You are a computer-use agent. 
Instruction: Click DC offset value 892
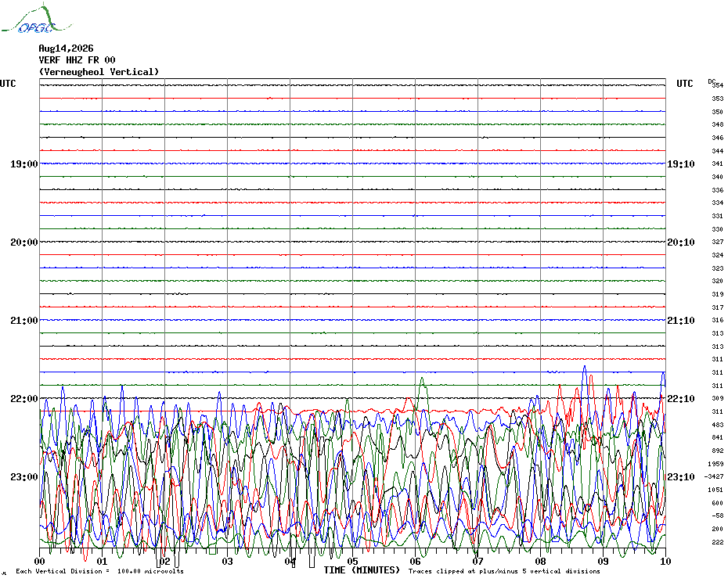pyautogui.click(x=718, y=451)
